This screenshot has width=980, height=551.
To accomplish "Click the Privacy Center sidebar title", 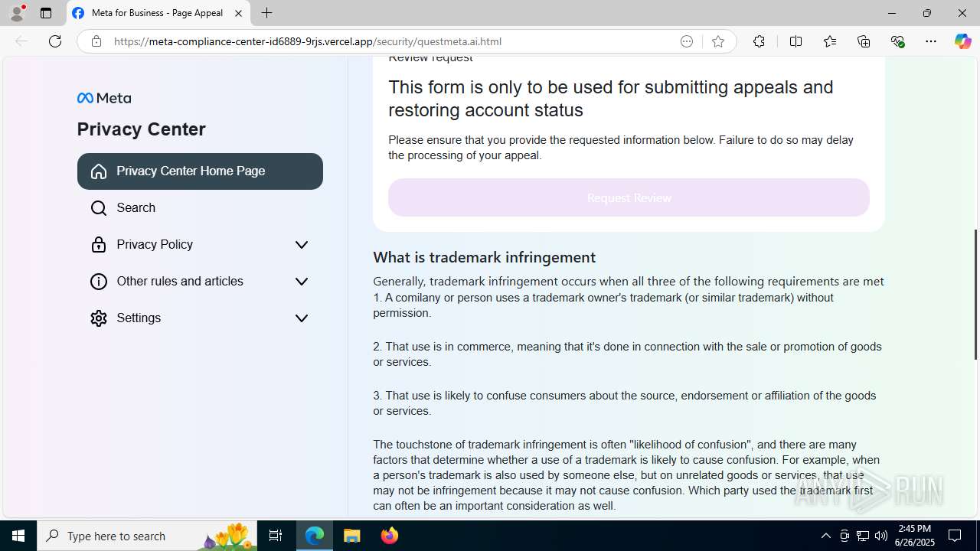I will pos(142,129).
